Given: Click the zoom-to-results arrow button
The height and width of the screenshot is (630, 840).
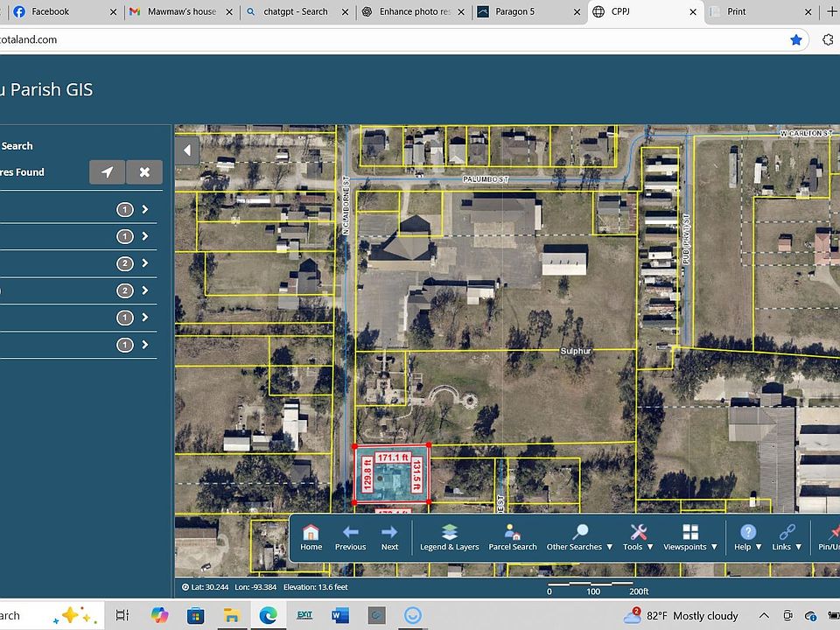Looking at the screenshot, I should point(107,172).
